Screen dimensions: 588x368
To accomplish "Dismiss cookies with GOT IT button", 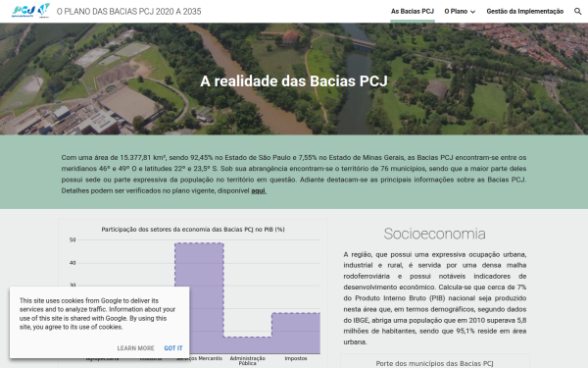I will (x=173, y=348).
